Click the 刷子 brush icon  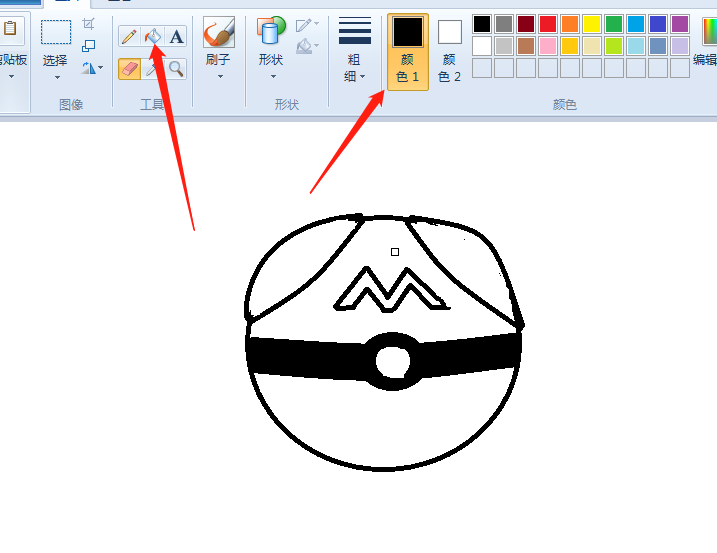[219, 32]
